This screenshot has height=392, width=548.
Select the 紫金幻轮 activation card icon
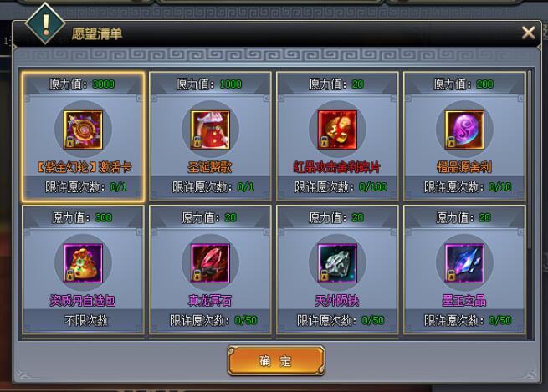tap(83, 130)
